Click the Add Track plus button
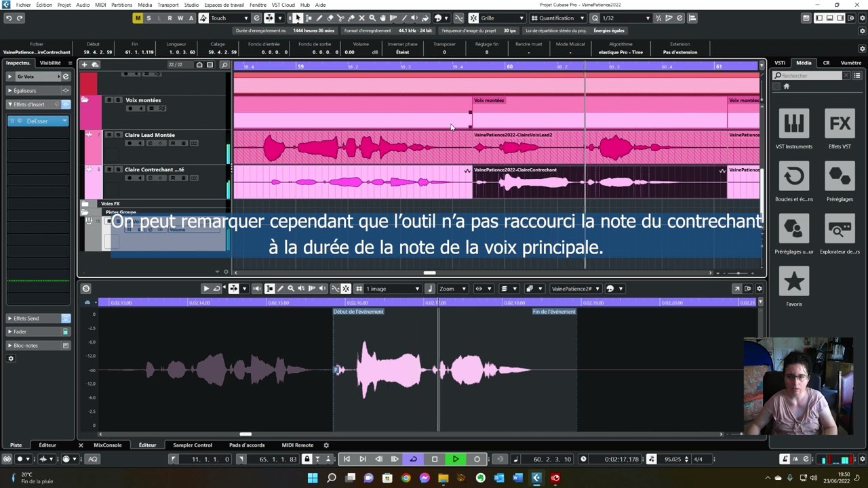Viewport: 868px width, 488px height. (x=84, y=65)
